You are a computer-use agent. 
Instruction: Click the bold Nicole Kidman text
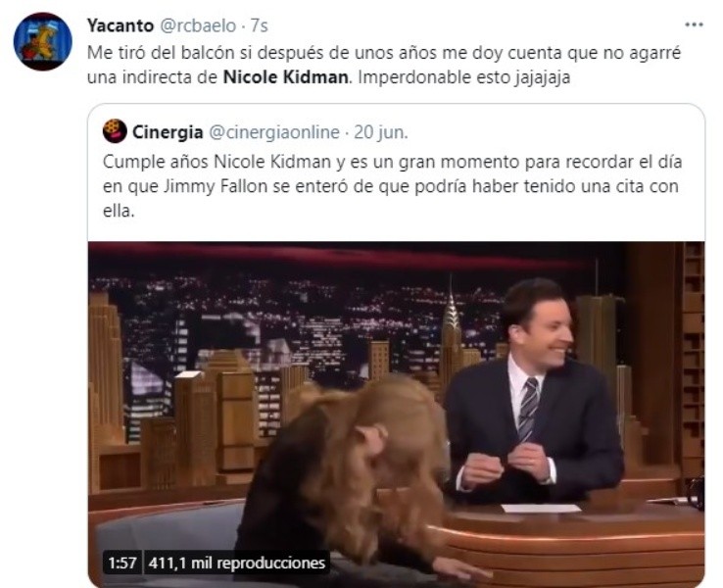coord(285,77)
